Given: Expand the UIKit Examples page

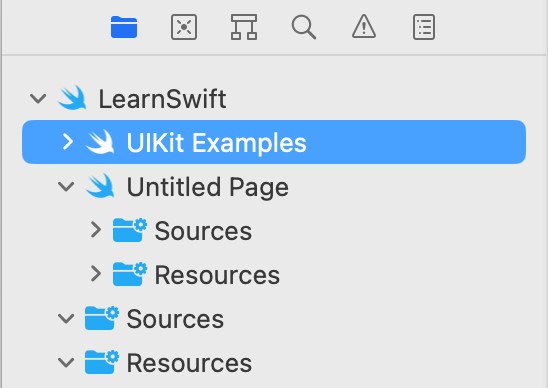Looking at the screenshot, I should click(x=68, y=142).
